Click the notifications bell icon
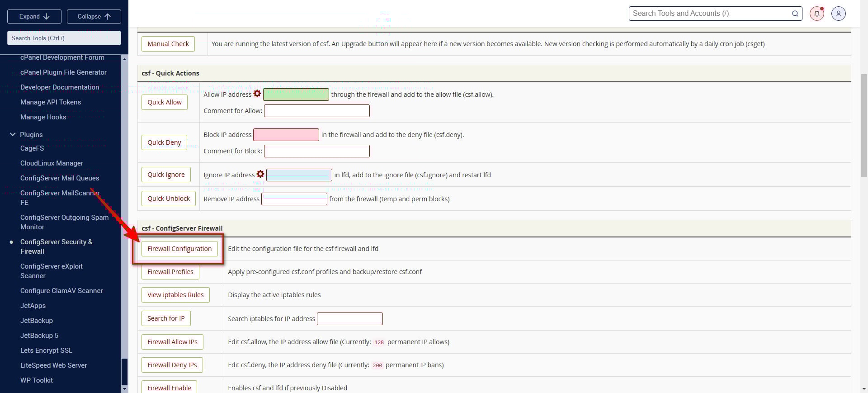 point(816,14)
